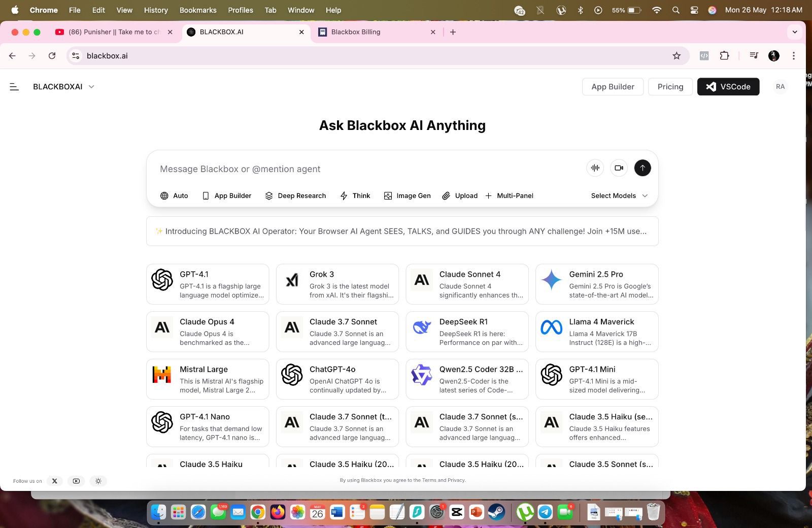Open the sidebar hamburger menu
This screenshot has width=812, height=528.
tap(14, 87)
